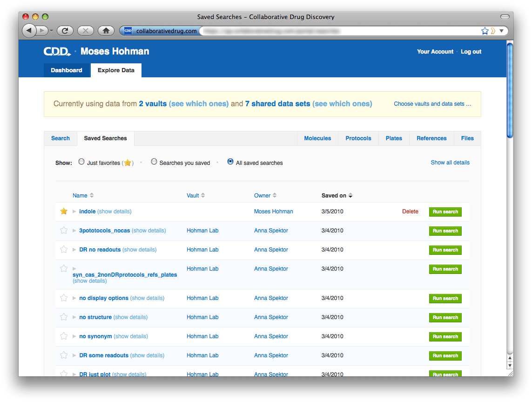Sort by Vault column arrows
Screen dimensions: 532x402
[203, 195]
